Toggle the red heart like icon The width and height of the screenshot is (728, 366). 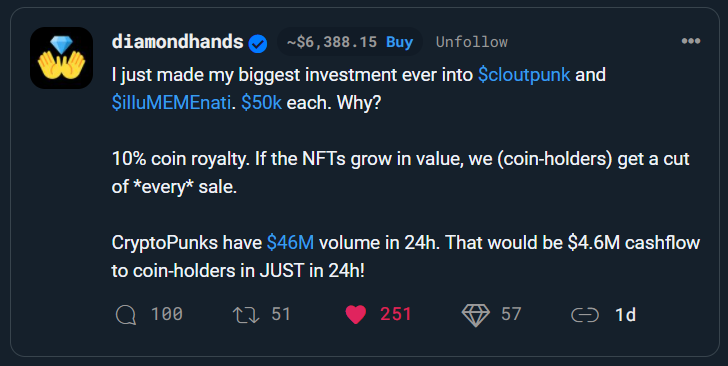(x=356, y=315)
